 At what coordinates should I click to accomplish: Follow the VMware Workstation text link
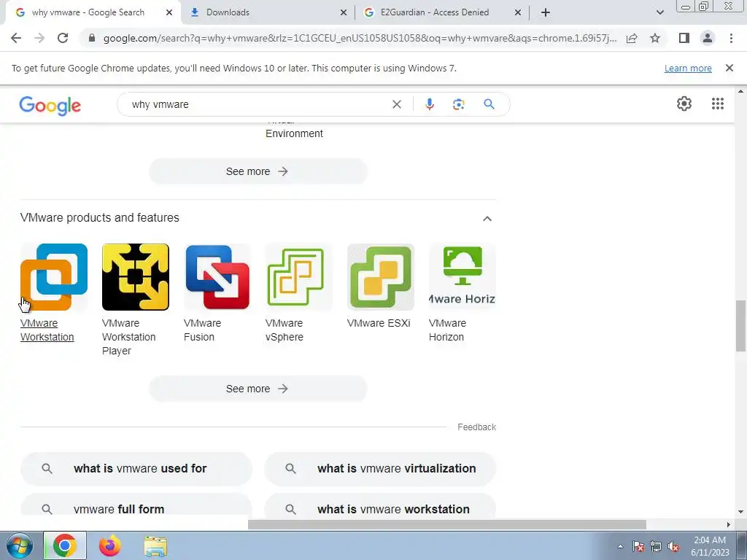tap(47, 330)
